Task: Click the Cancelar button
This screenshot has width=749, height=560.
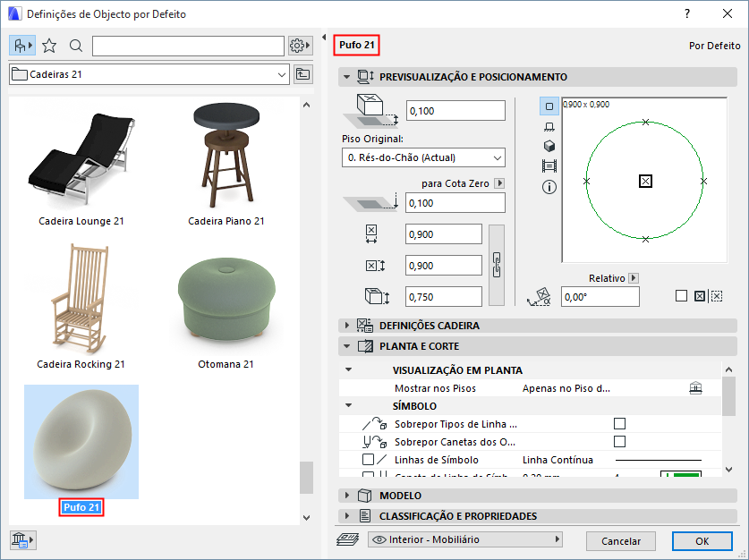Action: coord(620,541)
